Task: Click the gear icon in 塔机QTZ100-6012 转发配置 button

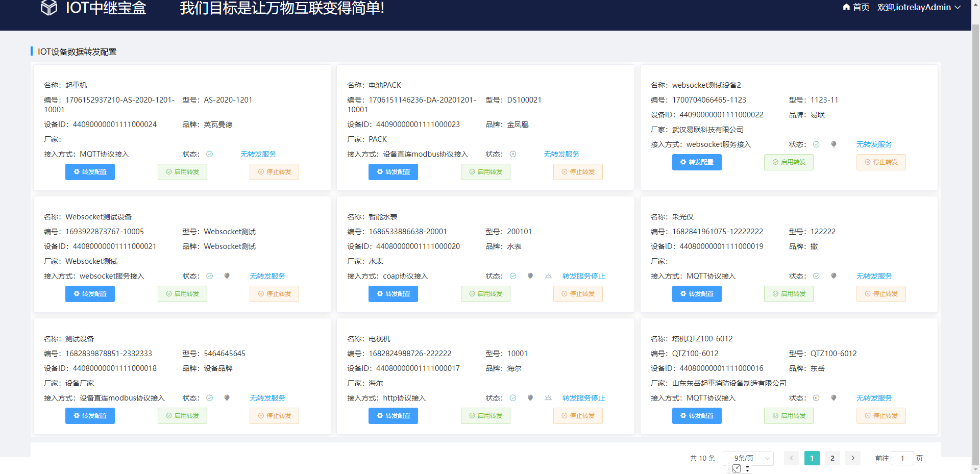Action: pyautogui.click(x=682, y=415)
